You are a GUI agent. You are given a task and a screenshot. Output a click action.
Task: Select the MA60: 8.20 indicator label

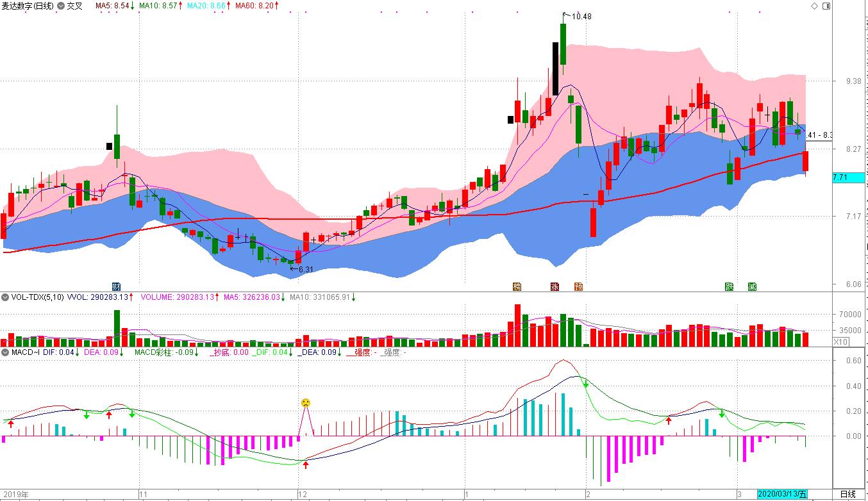coord(255,5)
